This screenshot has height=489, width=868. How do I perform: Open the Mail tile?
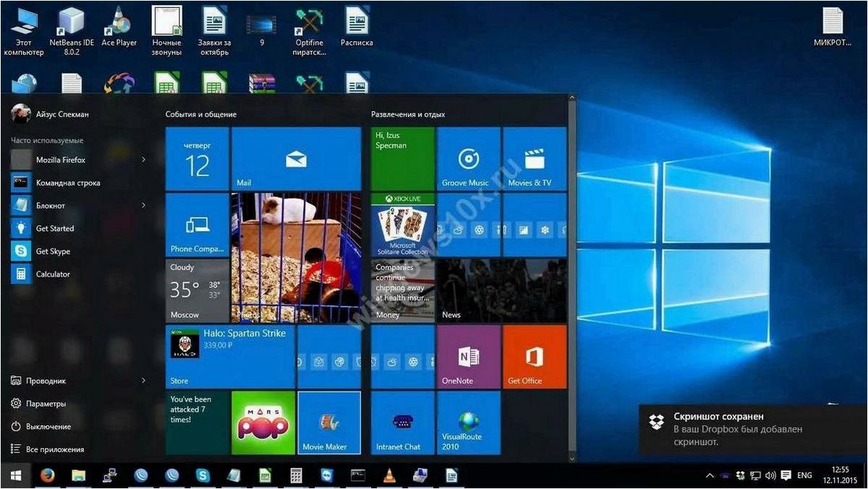tap(295, 158)
